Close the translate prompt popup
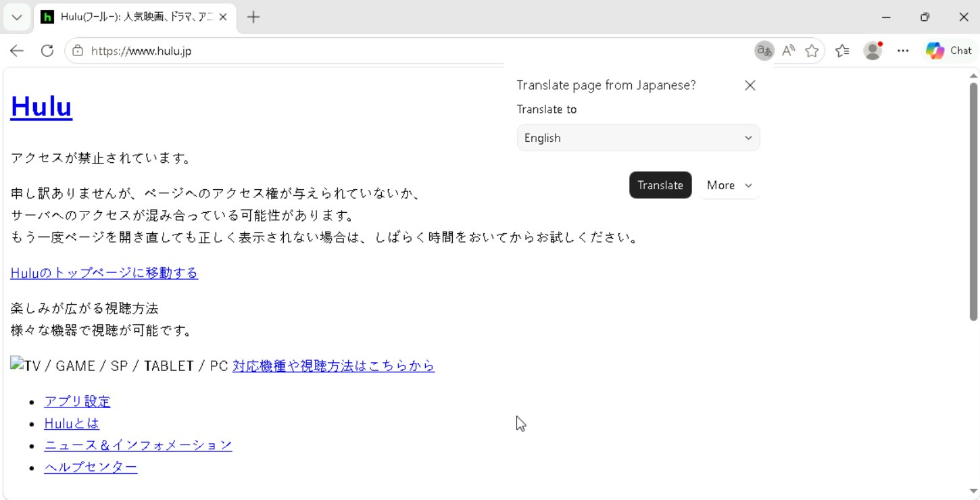Viewport: 980px width, 500px height. tap(750, 85)
